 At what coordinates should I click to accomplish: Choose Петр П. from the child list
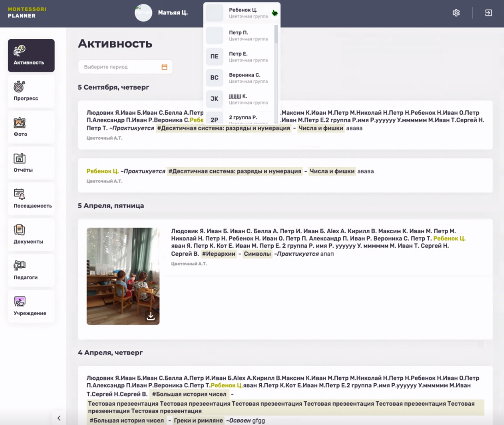(240, 35)
